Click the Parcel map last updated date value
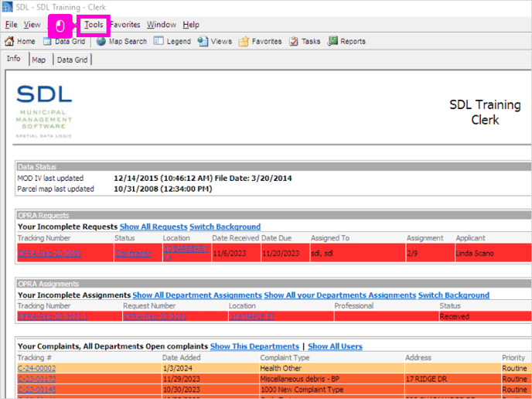Image resolution: width=532 pixels, height=399 pixels. pos(163,189)
